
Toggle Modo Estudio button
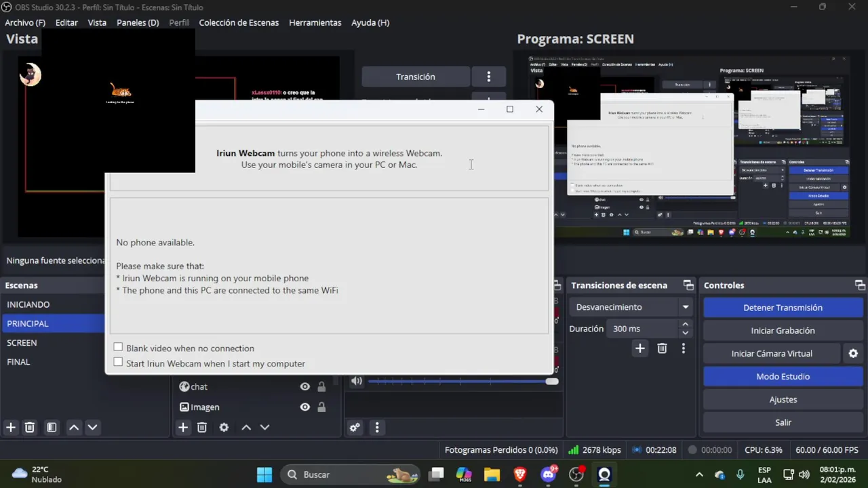click(783, 377)
